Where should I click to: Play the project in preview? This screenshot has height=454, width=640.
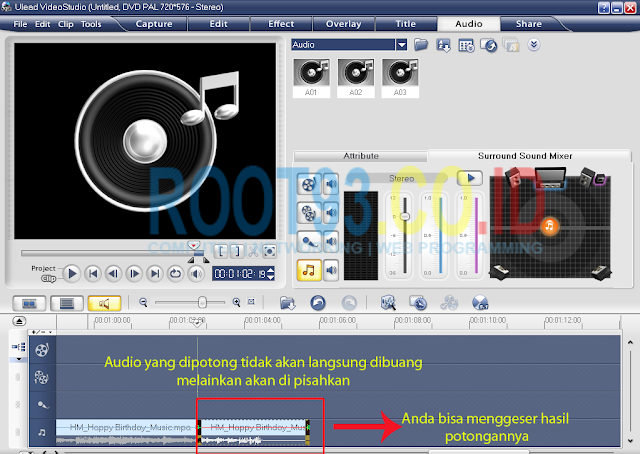pyautogui.click(x=72, y=273)
